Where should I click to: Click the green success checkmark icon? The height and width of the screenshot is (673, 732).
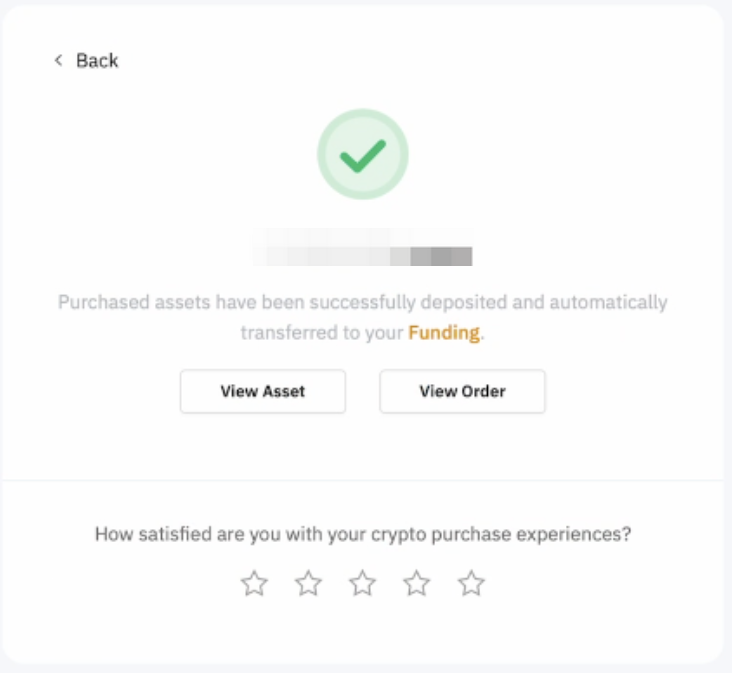[362, 154]
